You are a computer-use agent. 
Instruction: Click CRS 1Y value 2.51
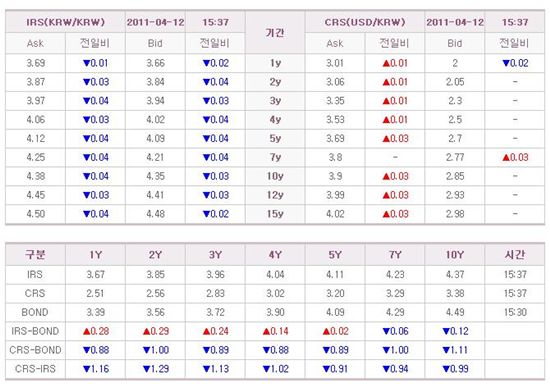(x=95, y=293)
